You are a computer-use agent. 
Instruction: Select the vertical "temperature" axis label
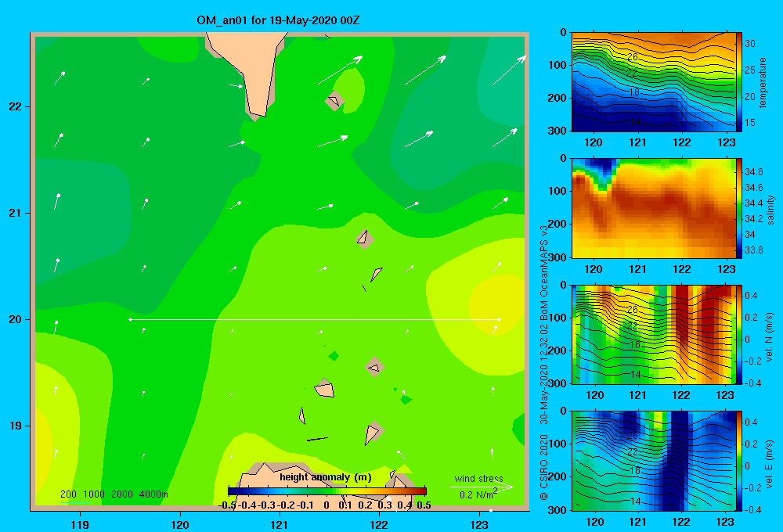763,82
